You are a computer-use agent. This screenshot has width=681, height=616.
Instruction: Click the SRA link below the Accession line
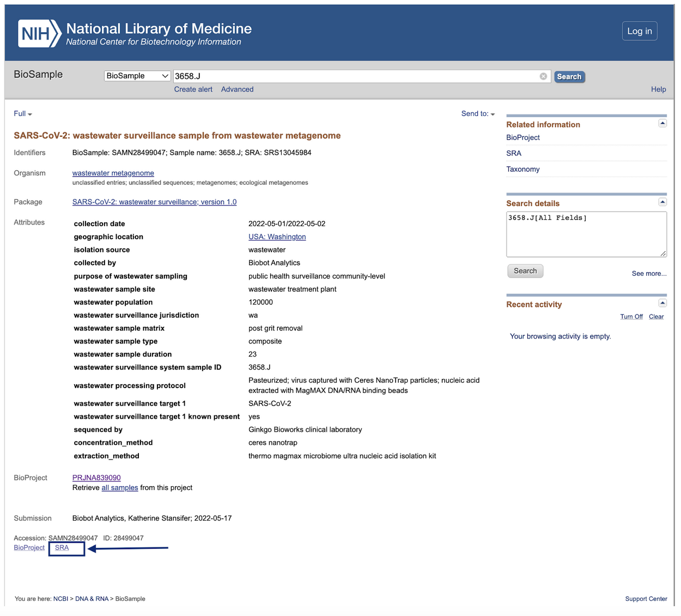point(62,548)
